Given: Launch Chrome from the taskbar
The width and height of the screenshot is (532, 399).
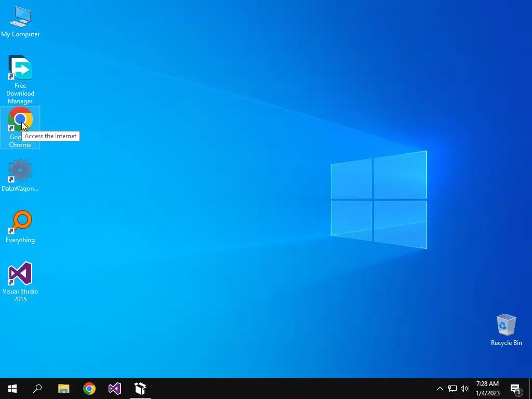Looking at the screenshot, I should [89, 389].
